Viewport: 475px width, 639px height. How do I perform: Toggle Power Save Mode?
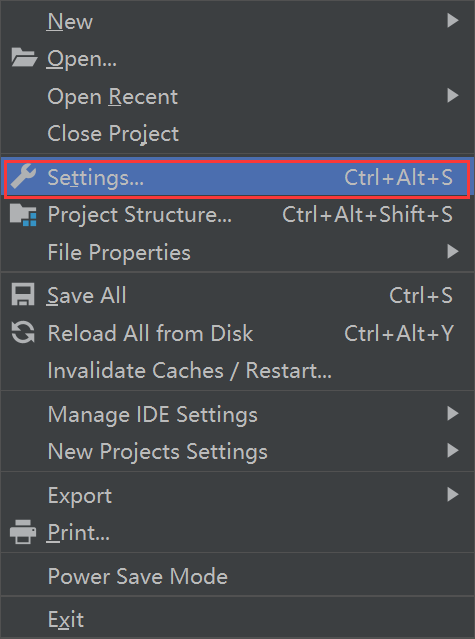click(x=238, y=576)
